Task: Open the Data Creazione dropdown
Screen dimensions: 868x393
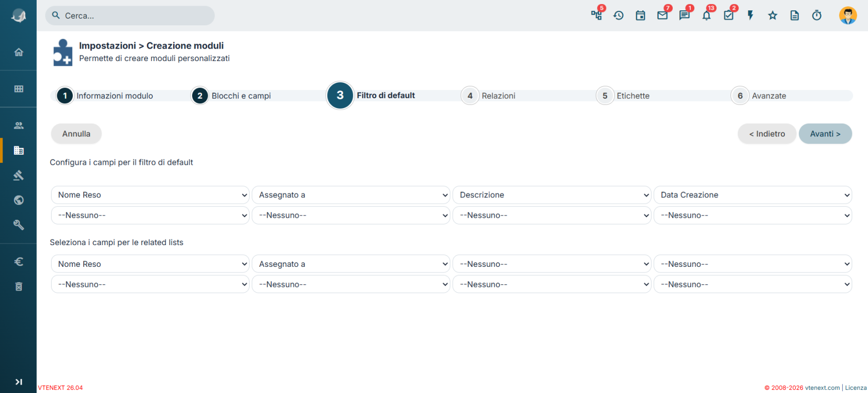Action: click(x=753, y=195)
